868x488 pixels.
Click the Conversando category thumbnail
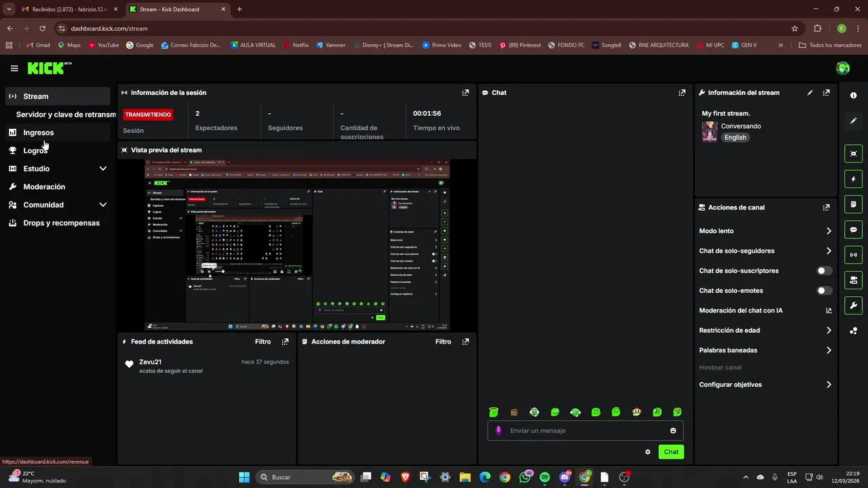point(709,131)
